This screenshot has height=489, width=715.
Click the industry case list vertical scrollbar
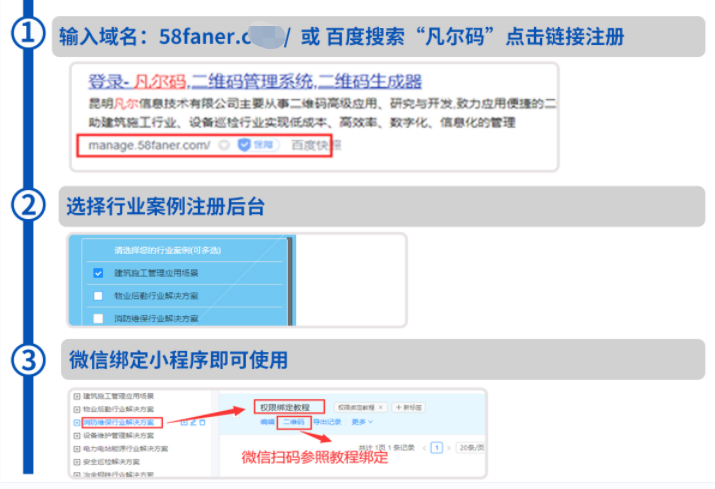coord(290,281)
